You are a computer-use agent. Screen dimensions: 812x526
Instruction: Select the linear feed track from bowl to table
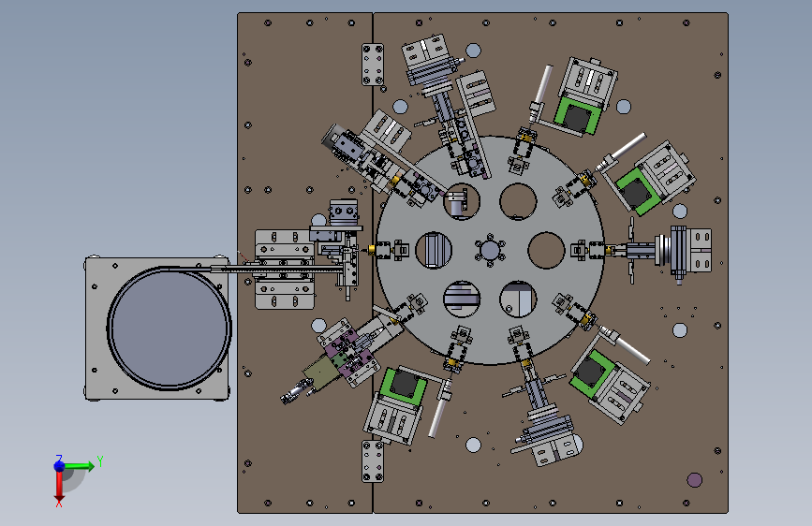pos(277,269)
